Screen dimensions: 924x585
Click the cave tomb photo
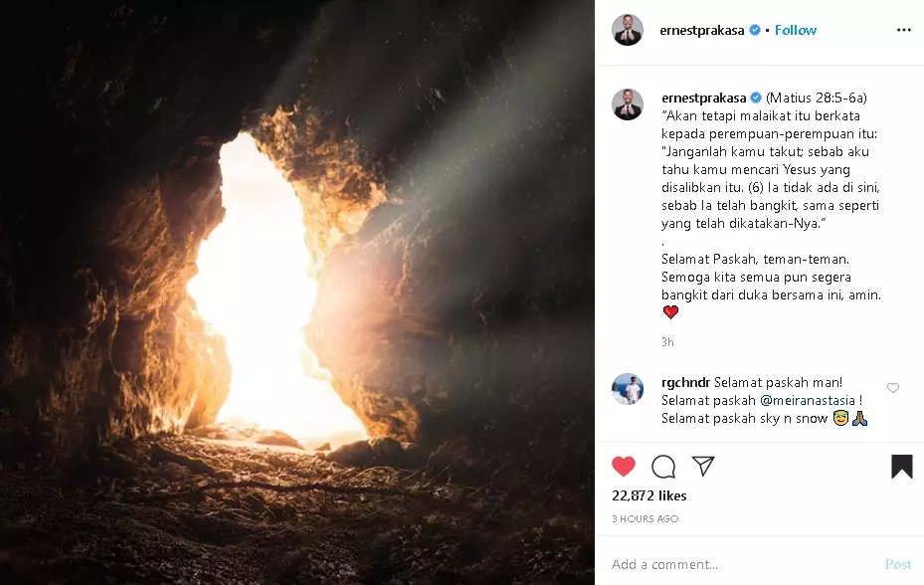[298, 292]
